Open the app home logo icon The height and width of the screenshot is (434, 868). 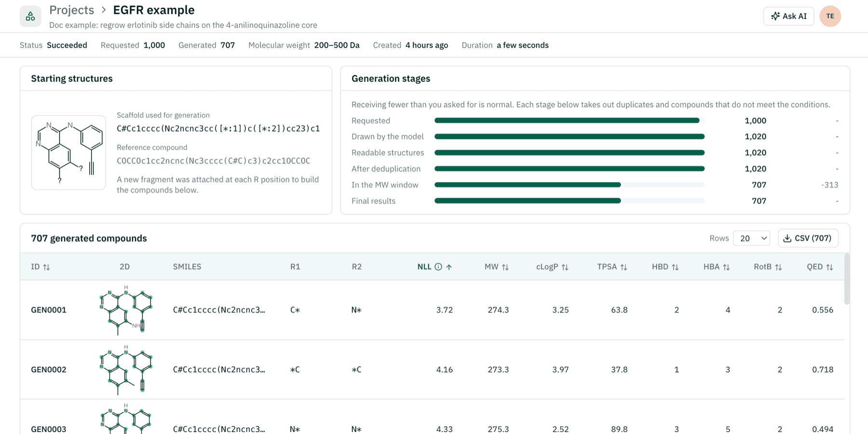pyautogui.click(x=30, y=16)
